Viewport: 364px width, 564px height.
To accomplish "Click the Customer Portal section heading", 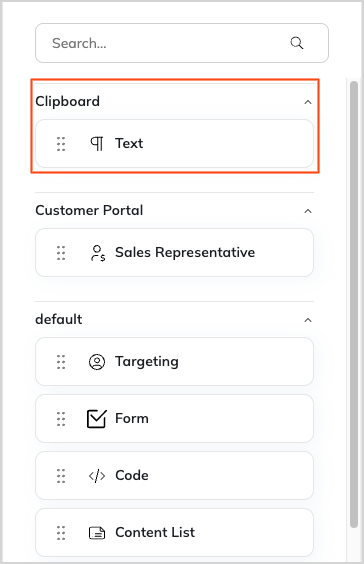I will pos(89,210).
